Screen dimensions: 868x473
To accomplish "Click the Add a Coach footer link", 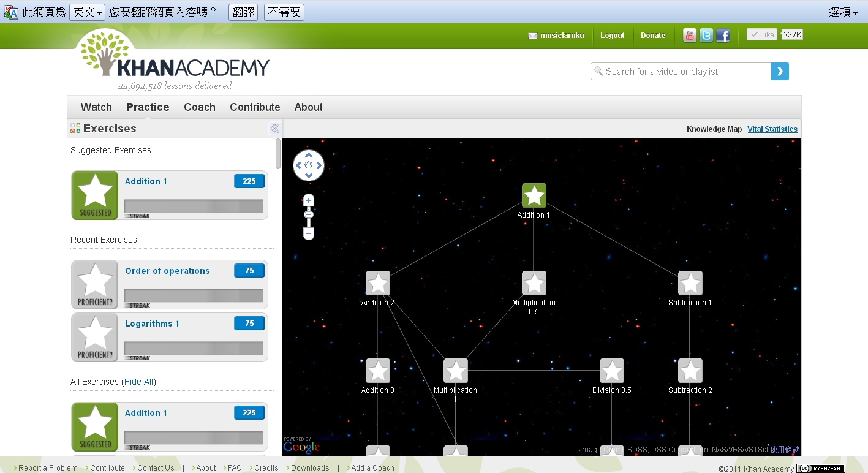I will (x=372, y=468).
